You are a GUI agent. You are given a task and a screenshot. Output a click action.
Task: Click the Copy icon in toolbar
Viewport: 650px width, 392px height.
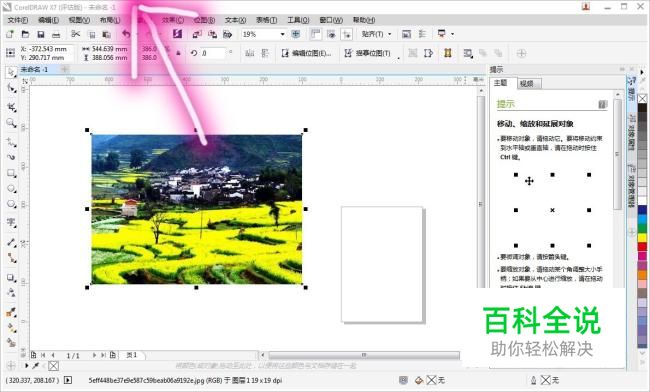[92, 35]
